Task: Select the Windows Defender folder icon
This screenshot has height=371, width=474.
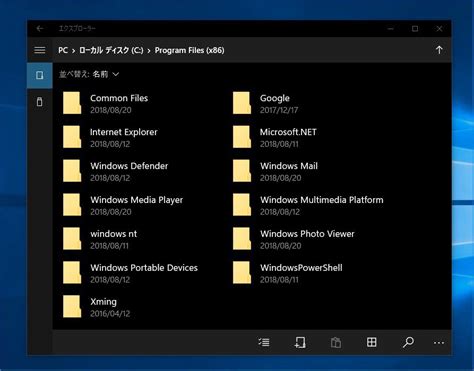Action: 72,171
